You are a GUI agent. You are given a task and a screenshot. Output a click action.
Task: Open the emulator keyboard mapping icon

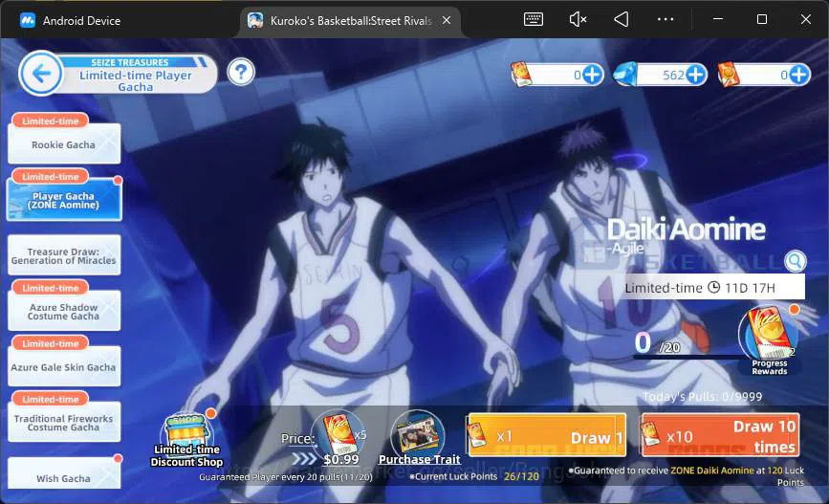pyautogui.click(x=533, y=19)
